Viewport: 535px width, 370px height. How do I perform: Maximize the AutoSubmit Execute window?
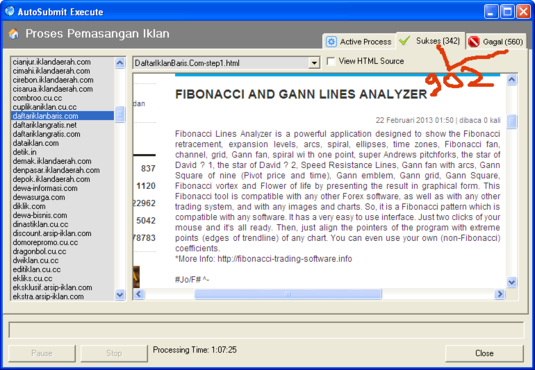point(507,12)
